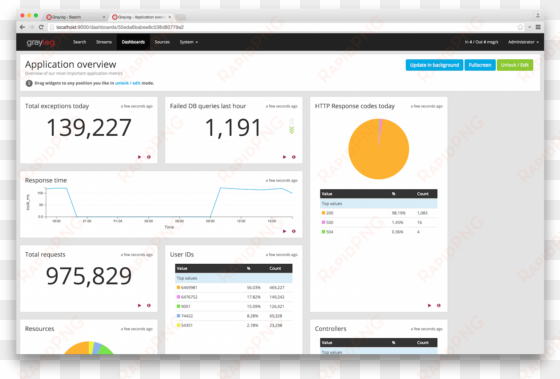
Task: Close the Graylog - Application overview tab
Action: click(170, 17)
